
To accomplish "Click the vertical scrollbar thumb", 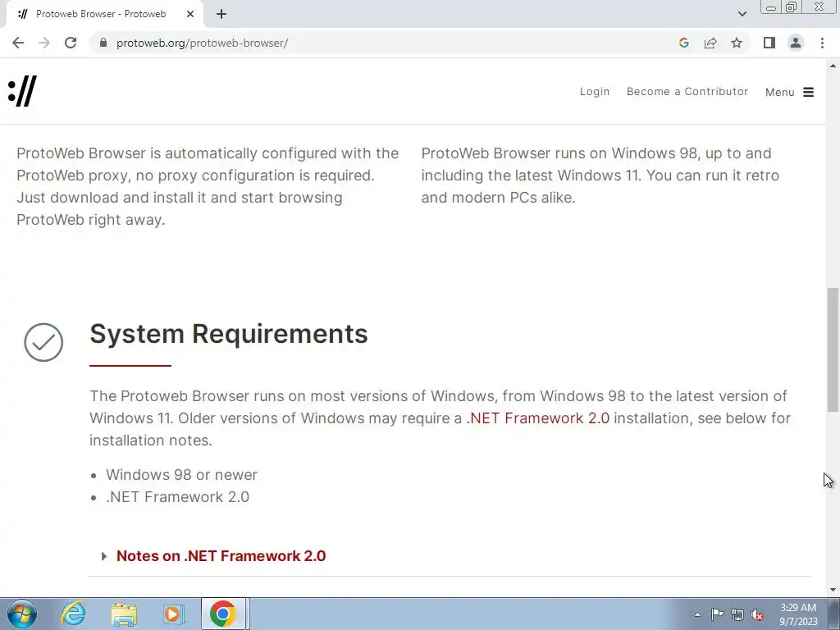I will click(x=833, y=349).
